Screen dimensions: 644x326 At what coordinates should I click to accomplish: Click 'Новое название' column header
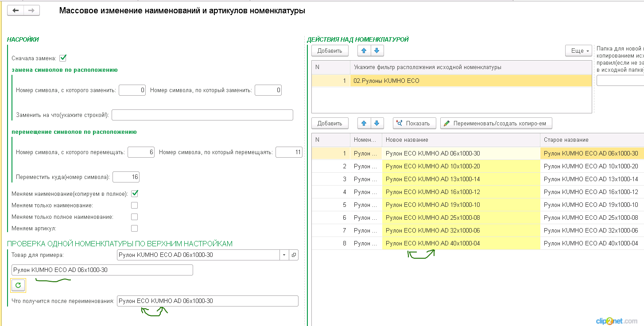tap(461, 140)
